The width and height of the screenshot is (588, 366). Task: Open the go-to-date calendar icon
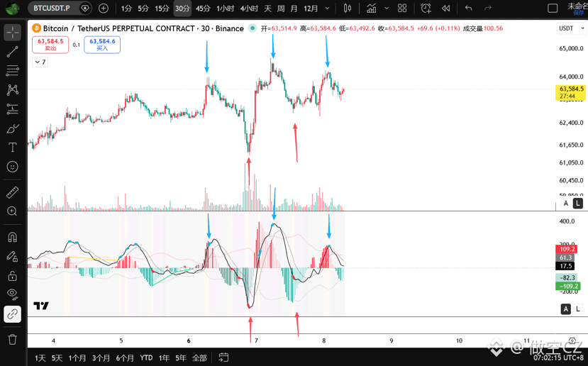(223, 357)
